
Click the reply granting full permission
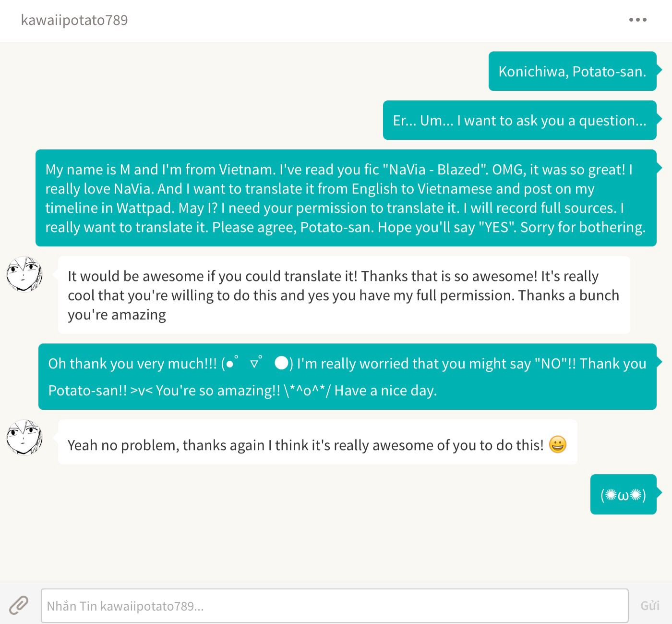(x=344, y=295)
